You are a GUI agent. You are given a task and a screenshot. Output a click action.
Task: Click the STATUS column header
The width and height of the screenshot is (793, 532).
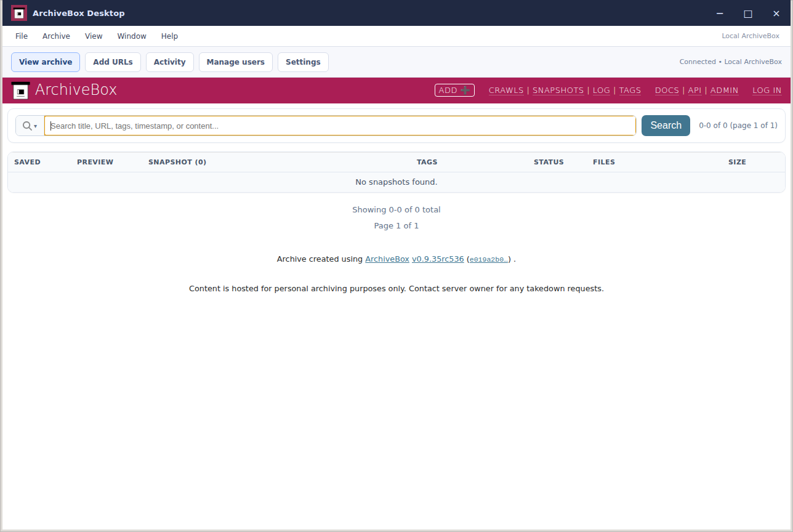point(549,162)
